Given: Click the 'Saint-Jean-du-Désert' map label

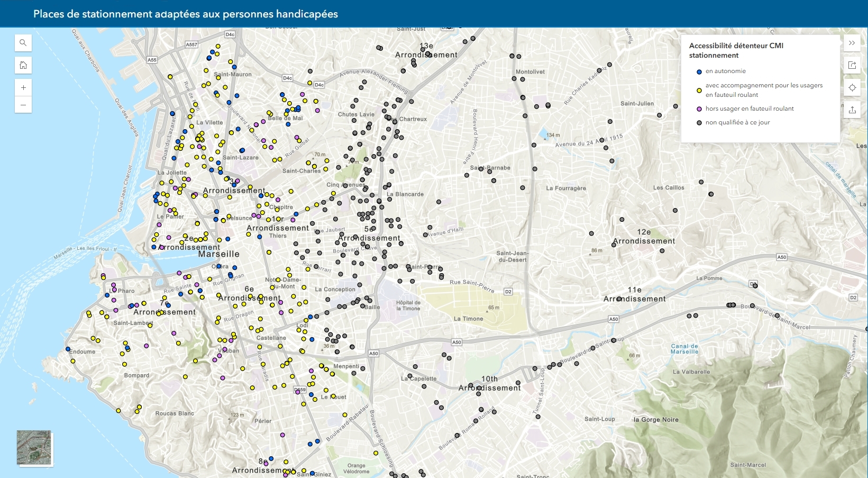Looking at the screenshot, I should pos(513,257).
